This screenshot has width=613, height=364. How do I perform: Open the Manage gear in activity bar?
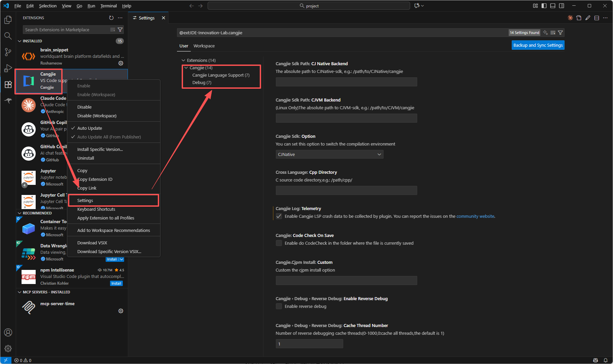[x=8, y=349]
